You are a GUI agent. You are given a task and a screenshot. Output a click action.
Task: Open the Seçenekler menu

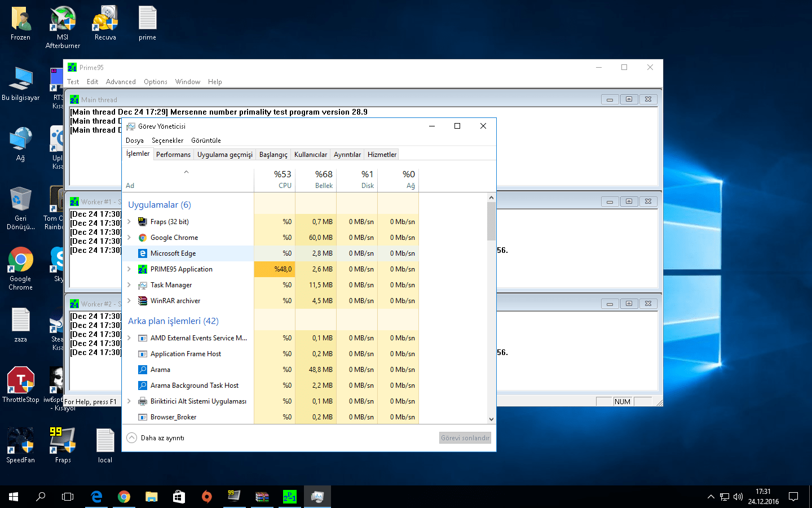coord(167,141)
